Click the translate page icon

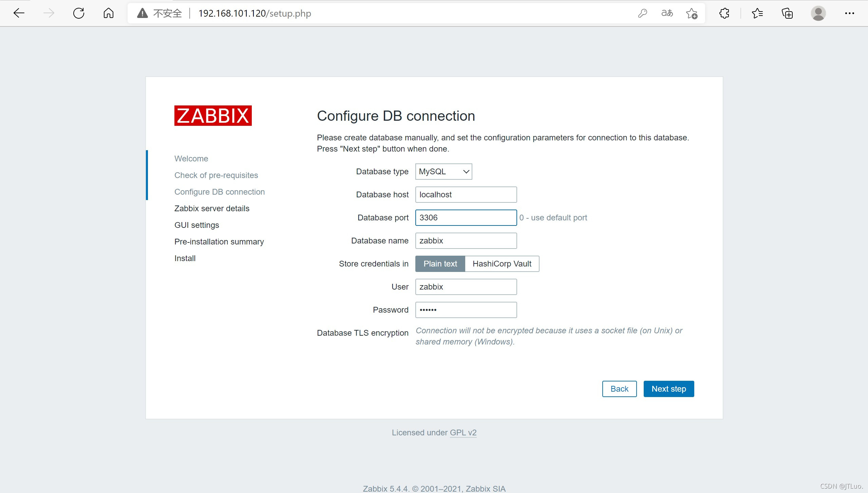tap(667, 13)
